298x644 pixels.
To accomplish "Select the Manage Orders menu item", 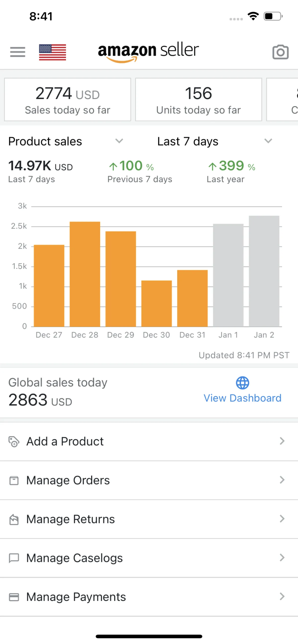I will pyautogui.click(x=68, y=480).
